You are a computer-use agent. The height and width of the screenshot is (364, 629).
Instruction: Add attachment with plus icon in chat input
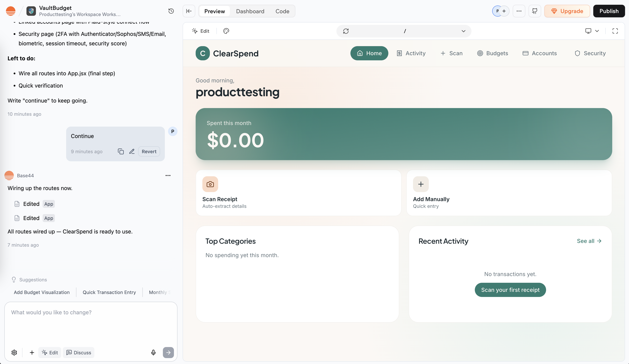click(32, 352)
